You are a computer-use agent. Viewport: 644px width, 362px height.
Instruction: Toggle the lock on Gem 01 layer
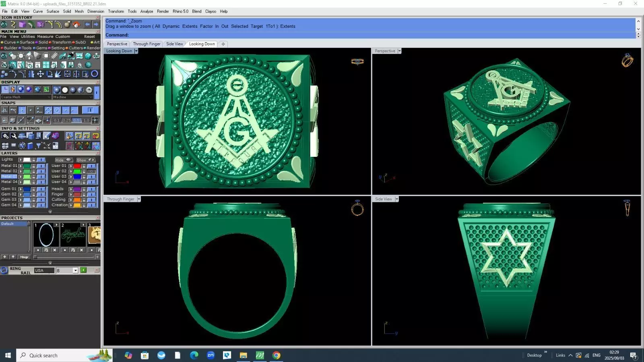(34, 189)
